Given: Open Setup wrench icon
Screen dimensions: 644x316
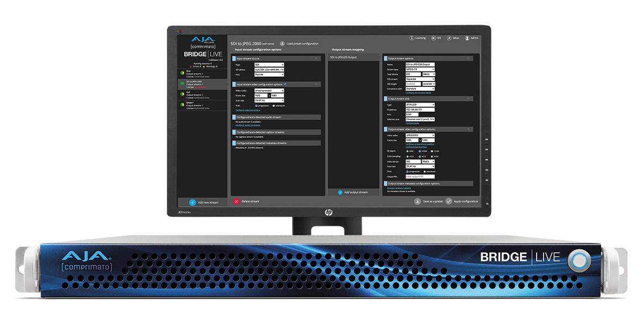Looking at the screenshot, I should click(x=449, y=38).
